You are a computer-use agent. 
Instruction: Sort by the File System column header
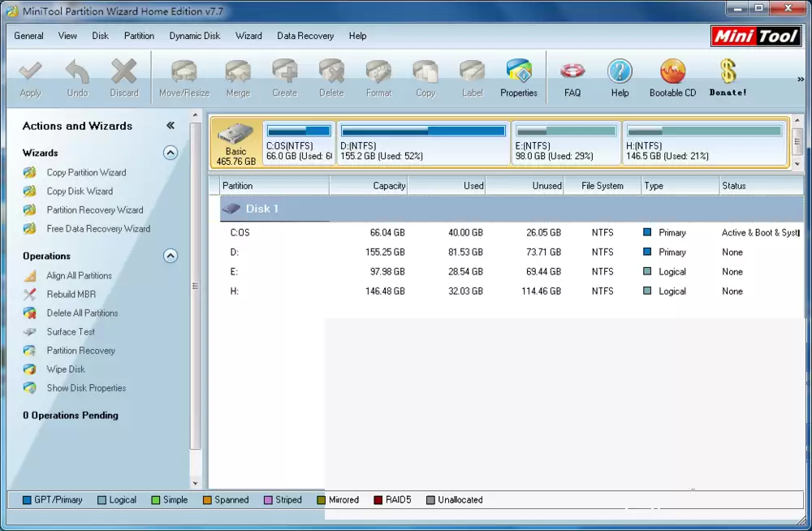pyautogui.click(x=603, y=186)
